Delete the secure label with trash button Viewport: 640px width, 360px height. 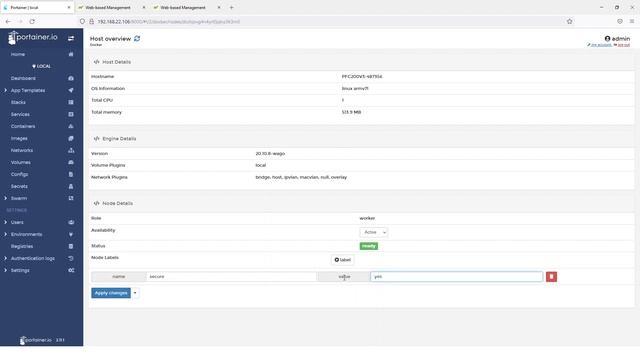[551, 277]
